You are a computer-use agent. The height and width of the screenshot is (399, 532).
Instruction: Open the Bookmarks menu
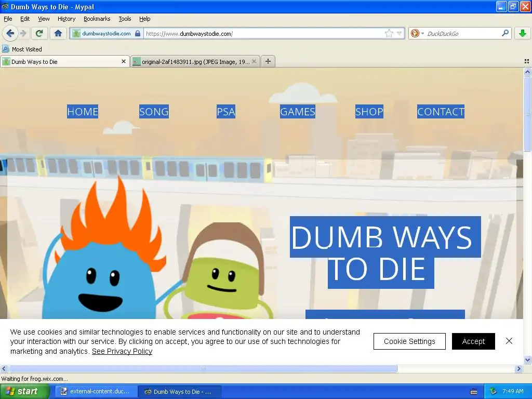point(97,19)
